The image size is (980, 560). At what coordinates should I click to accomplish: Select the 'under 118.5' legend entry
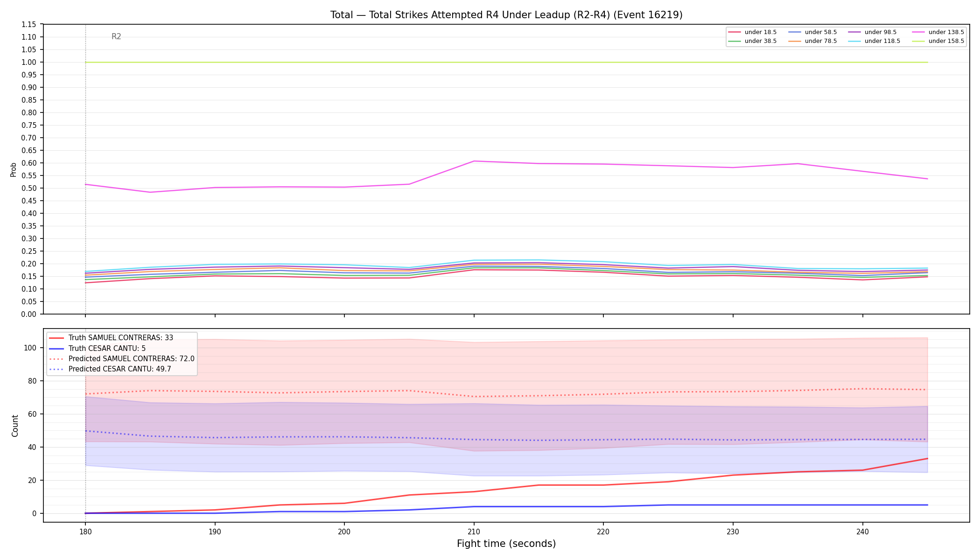(874, 41)
